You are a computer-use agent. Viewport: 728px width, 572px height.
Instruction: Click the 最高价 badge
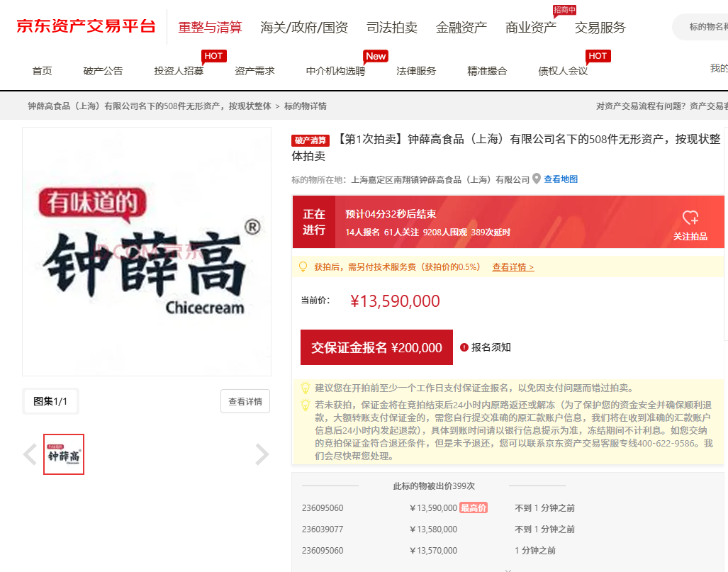473,508
